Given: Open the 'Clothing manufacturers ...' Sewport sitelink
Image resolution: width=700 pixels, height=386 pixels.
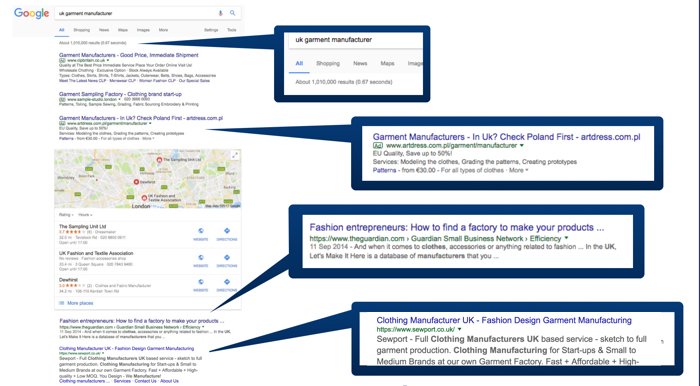Looking at the screenshot, I should [84, 381].
